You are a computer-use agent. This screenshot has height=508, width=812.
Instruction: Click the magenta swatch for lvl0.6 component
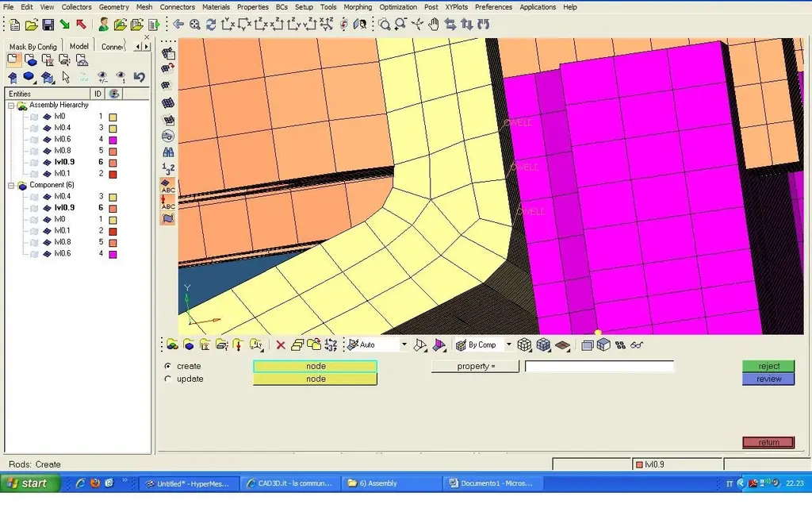[x=113, y=254]
